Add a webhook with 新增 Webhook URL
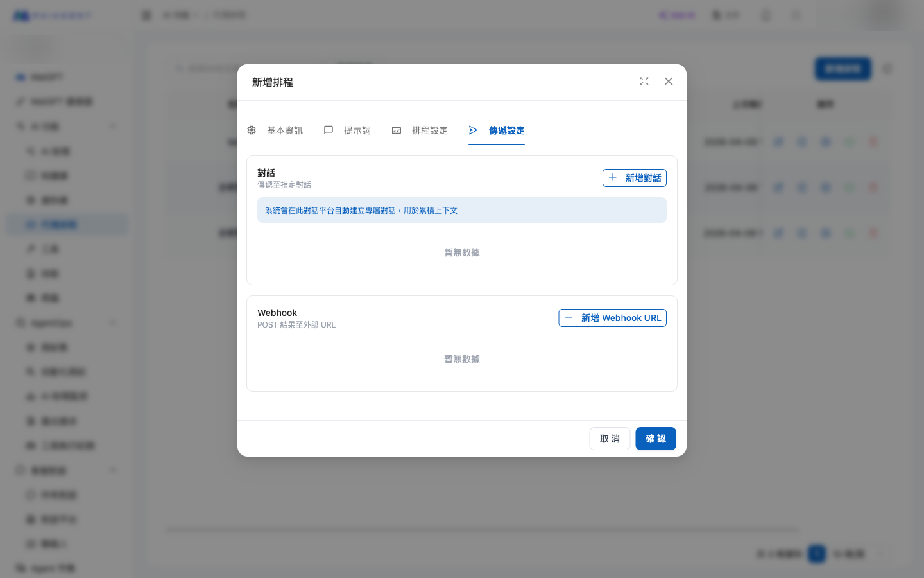This screenshot has width=924, height=578. click(613, 318)
